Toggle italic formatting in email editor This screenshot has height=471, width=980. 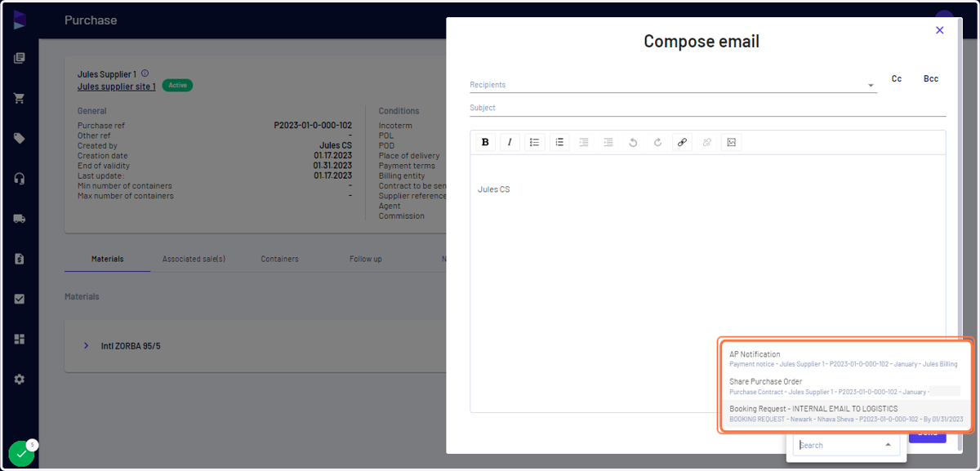pyautogui.click(x=510, y=142)
